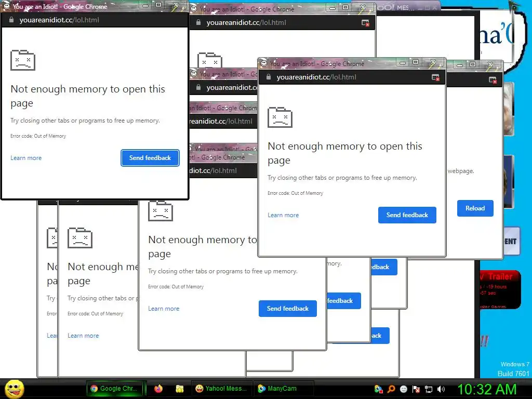Click the sad tab icon above 'Not enough me'

80,238
